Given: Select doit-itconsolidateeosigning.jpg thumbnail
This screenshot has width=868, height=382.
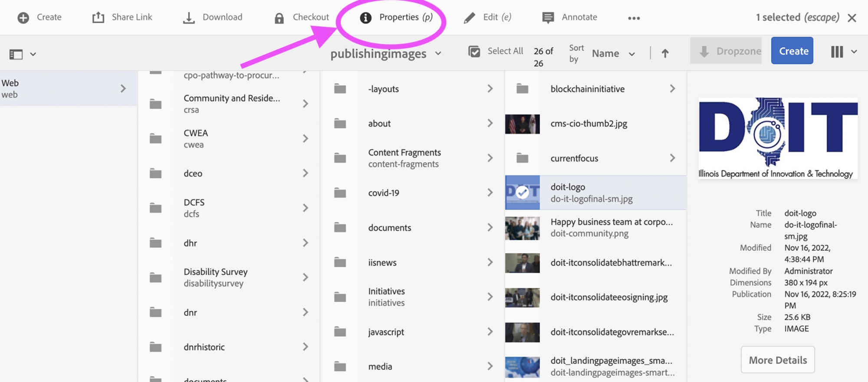Looking at the screenshot, I should (523, 297).
